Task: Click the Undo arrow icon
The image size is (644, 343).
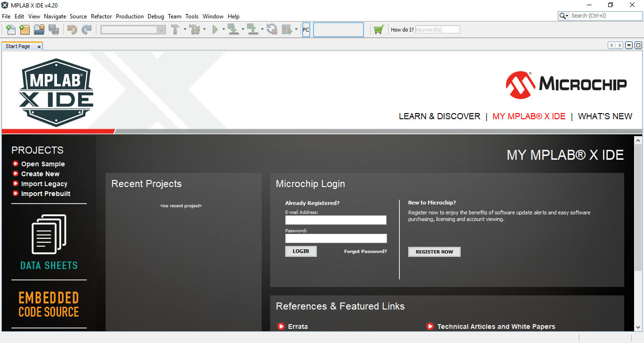Action: [72, 30]
